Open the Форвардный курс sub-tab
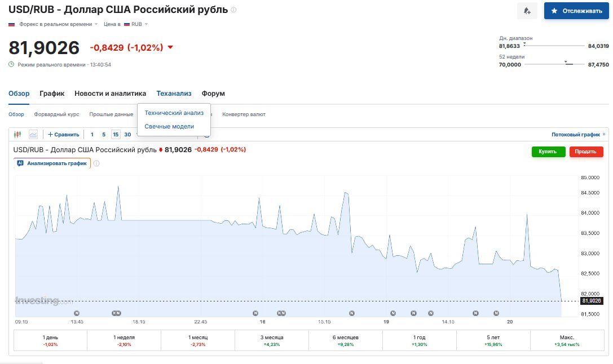 coord(57,114)
